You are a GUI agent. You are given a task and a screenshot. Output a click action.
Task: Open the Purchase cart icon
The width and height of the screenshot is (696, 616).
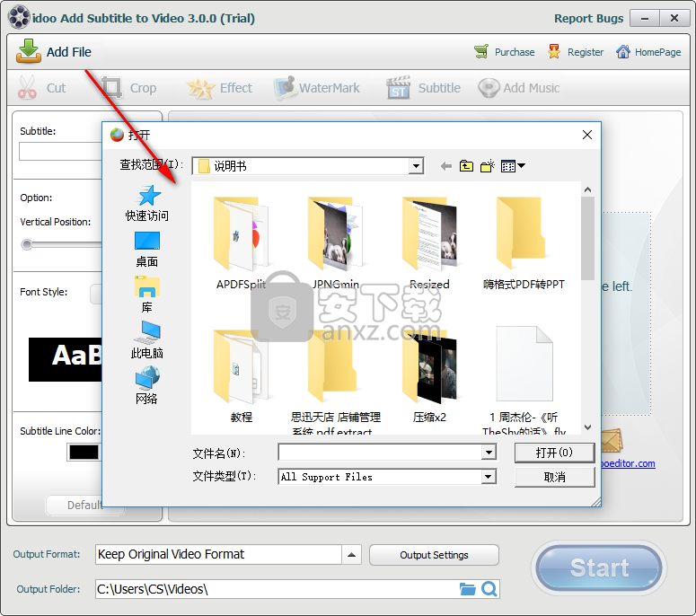click(x=481, y=52)
